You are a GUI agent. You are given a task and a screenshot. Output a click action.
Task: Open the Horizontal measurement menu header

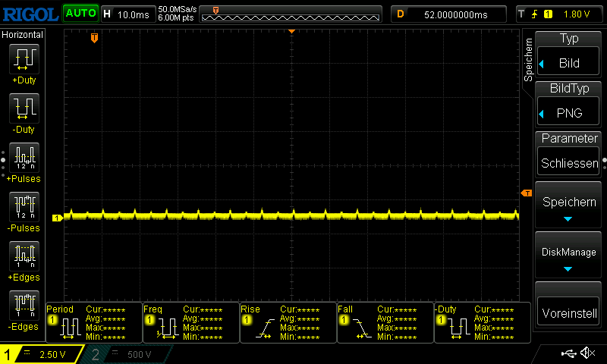23,35
